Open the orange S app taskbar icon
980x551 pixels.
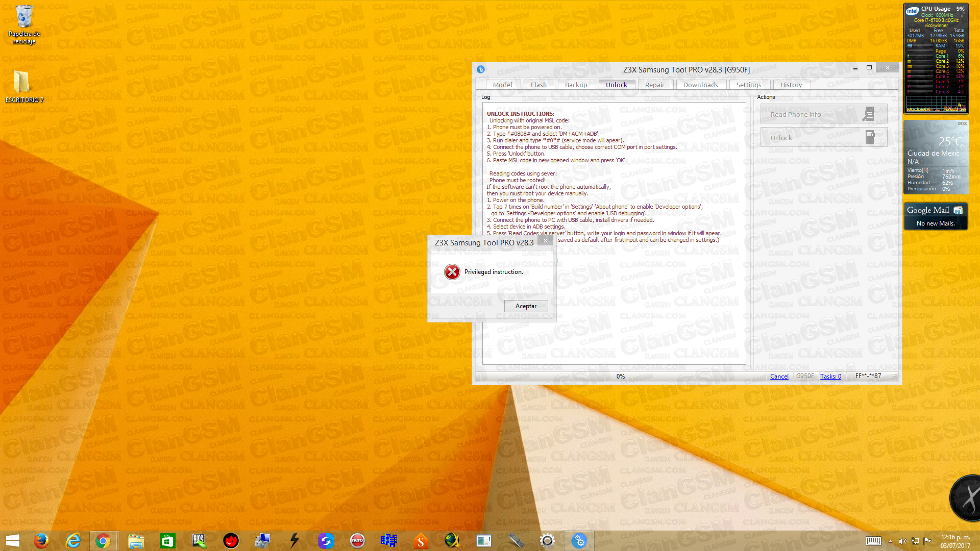click(x=421, y=541)
